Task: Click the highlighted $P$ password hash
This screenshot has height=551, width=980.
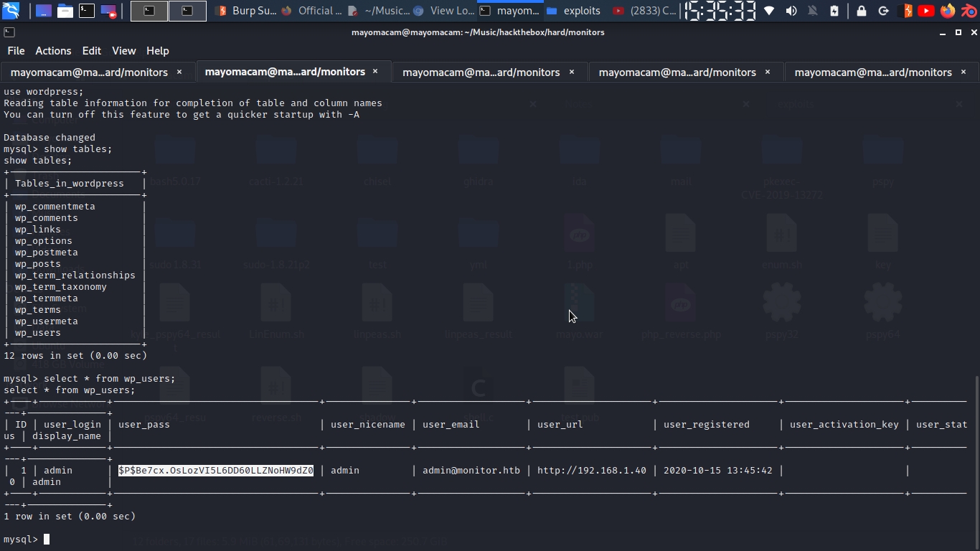Action: coord(216,471)
